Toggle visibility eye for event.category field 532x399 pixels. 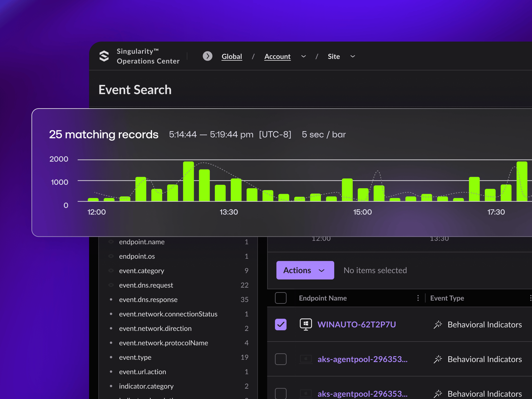(111, 270)
